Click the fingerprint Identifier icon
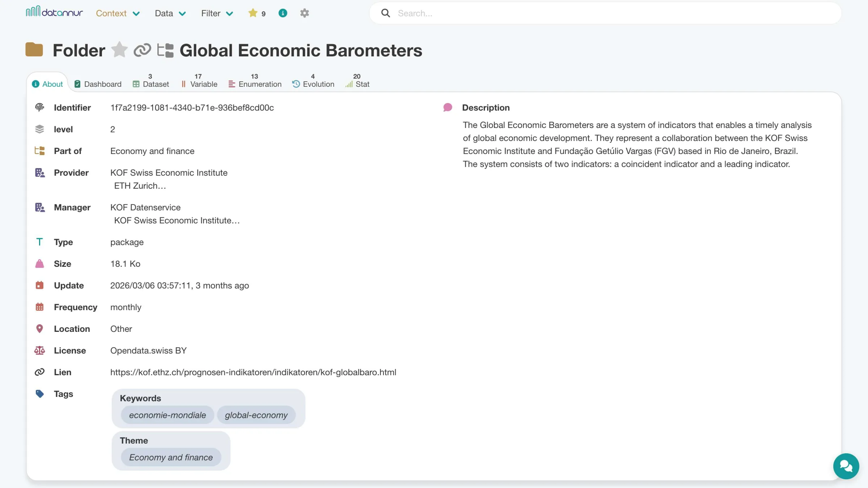 (39, 107)
